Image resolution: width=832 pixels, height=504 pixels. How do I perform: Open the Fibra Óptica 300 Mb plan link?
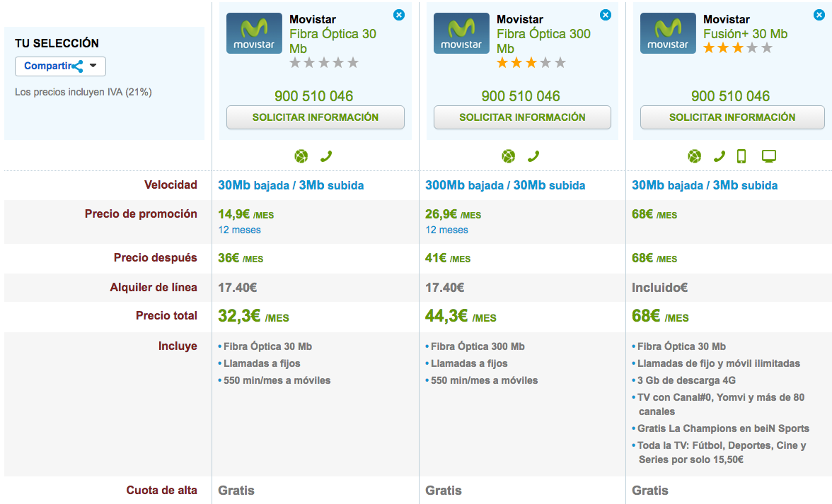[543, 41]
